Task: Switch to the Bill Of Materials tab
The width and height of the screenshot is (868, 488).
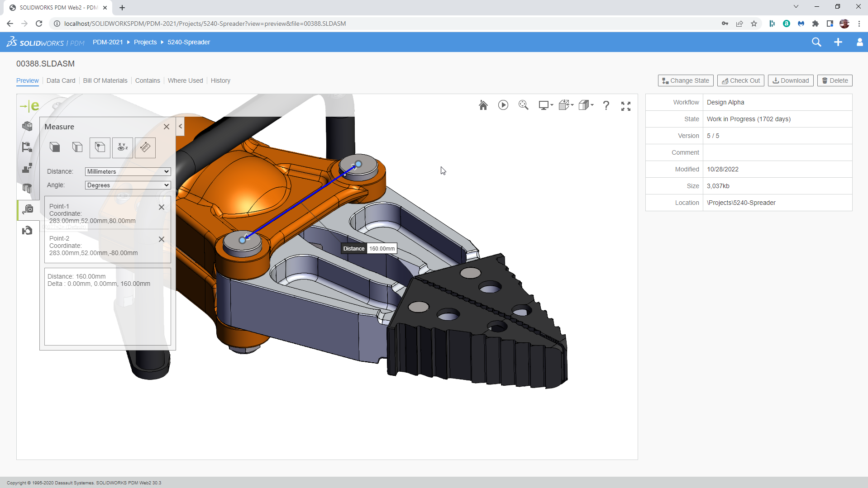Action: (105, 81)
